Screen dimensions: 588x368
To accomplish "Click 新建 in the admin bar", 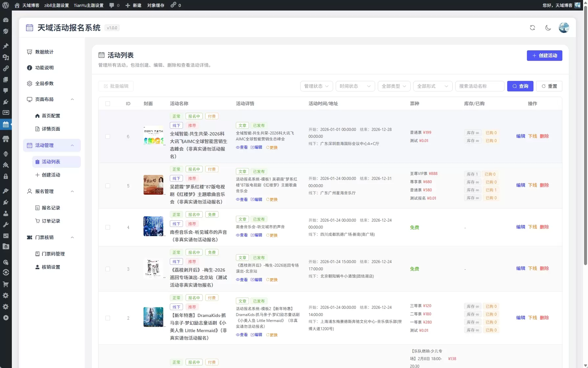I will pyautogui.click(x=133, y=5).
